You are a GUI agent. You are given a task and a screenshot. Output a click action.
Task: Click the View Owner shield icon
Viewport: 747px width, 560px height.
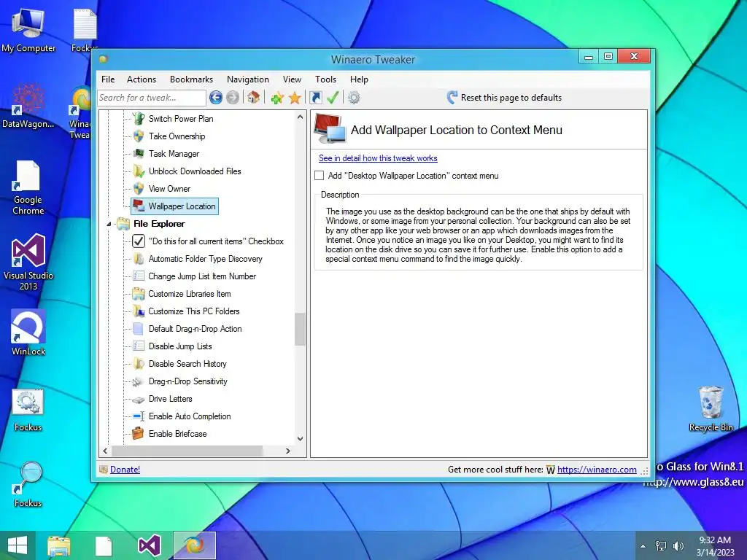(139, 189)
